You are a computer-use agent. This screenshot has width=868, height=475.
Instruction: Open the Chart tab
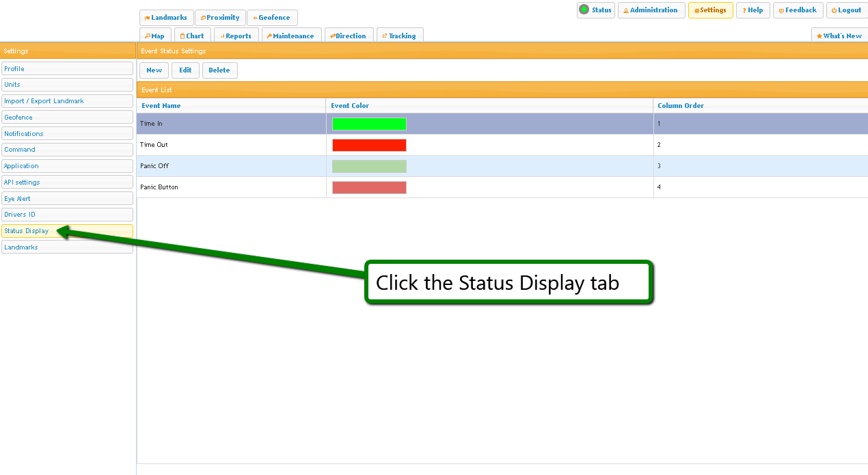point(191,36)
